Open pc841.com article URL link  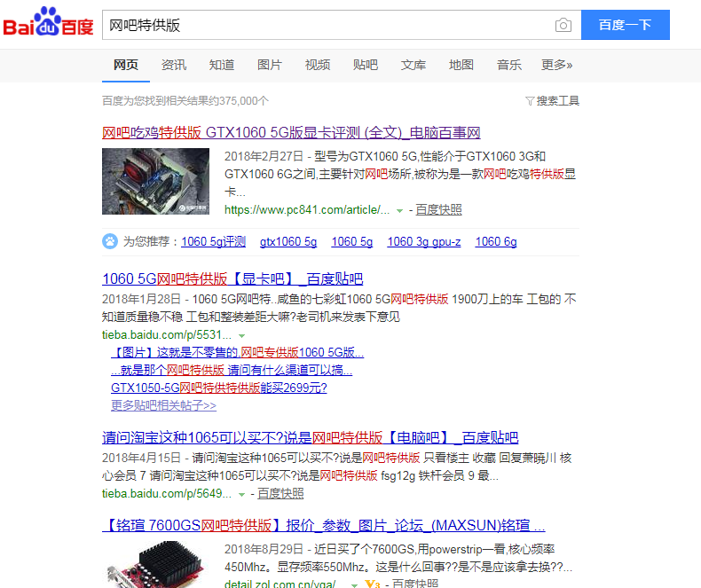pos(307,210)
